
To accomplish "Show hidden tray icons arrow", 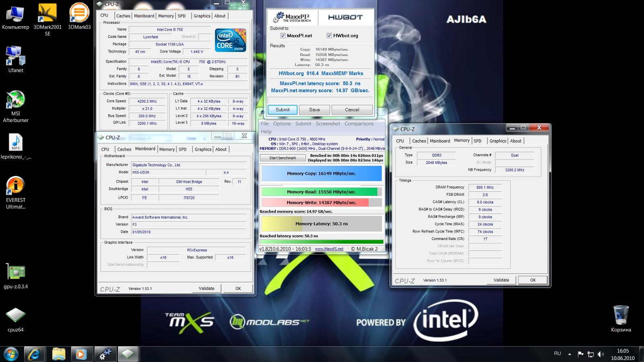I will pos(570,354).
